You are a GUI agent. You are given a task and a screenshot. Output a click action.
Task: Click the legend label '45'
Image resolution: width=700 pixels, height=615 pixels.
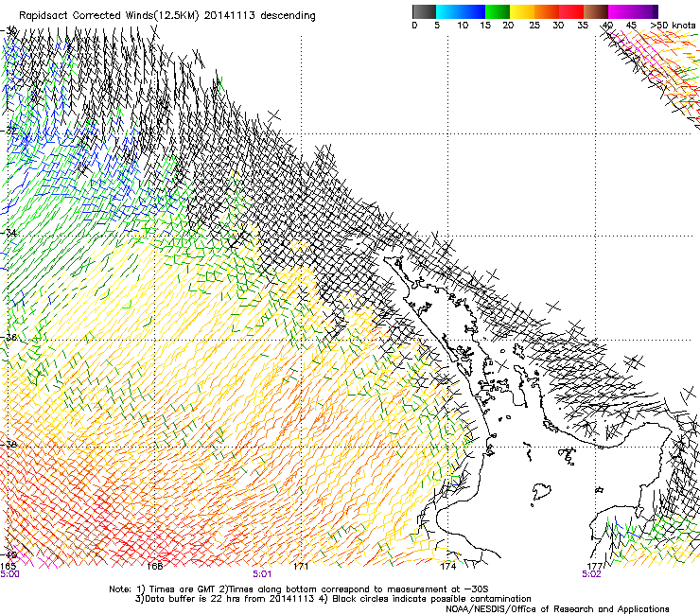pos(631,26)
